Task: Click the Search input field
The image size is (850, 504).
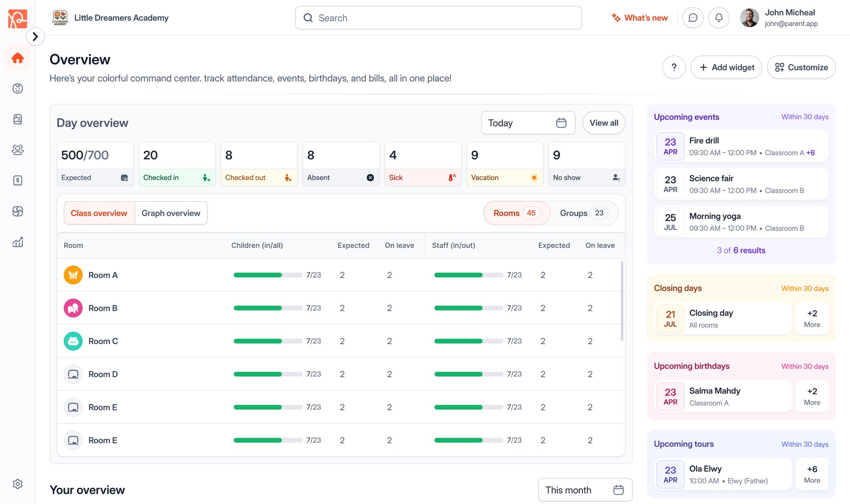Action: [438, 18]
